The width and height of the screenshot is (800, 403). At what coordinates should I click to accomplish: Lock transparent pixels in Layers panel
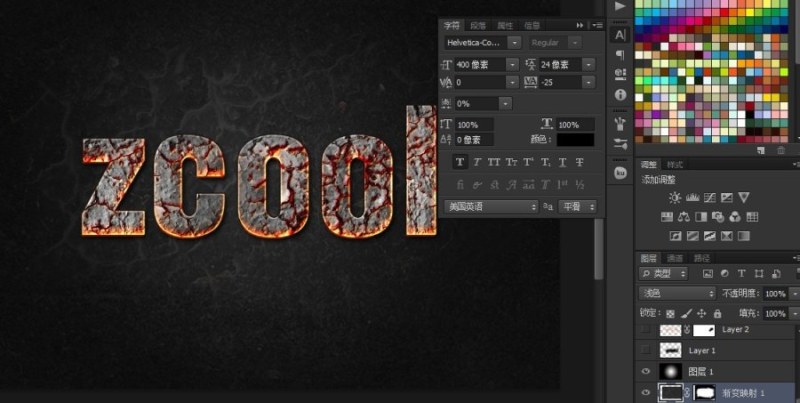click(670, 313)
